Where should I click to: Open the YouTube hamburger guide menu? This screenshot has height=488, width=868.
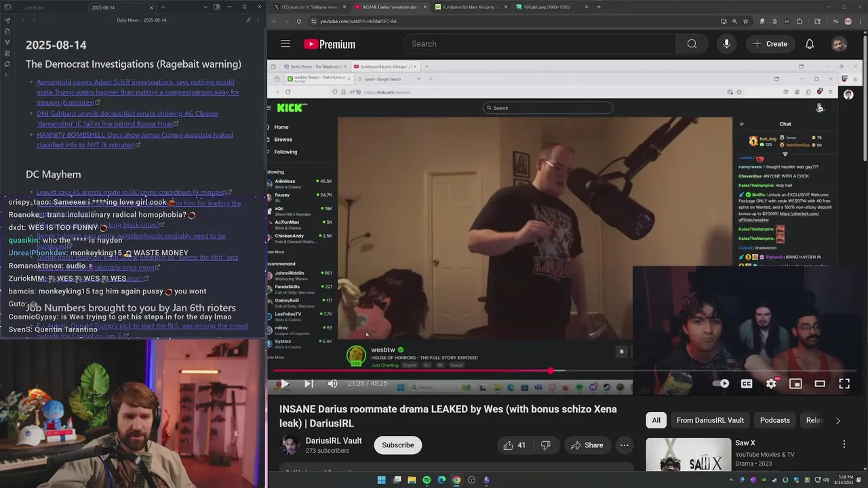[285, 44]
